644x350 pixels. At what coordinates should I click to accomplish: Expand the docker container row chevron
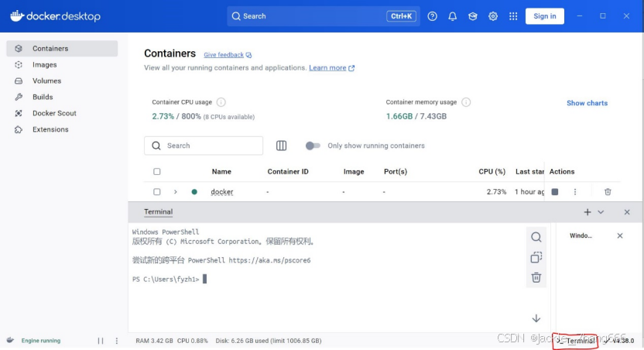tap(176, 192)
